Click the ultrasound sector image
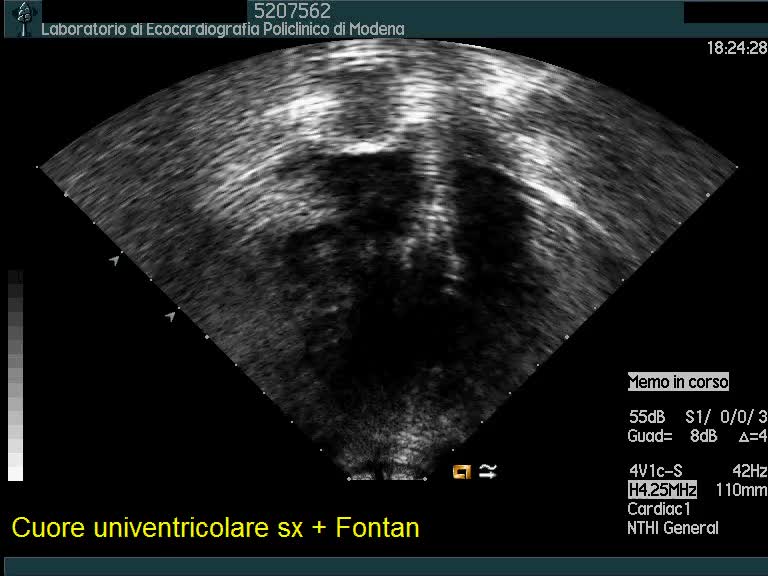This screenshot has width=768, height=576. 387,260
